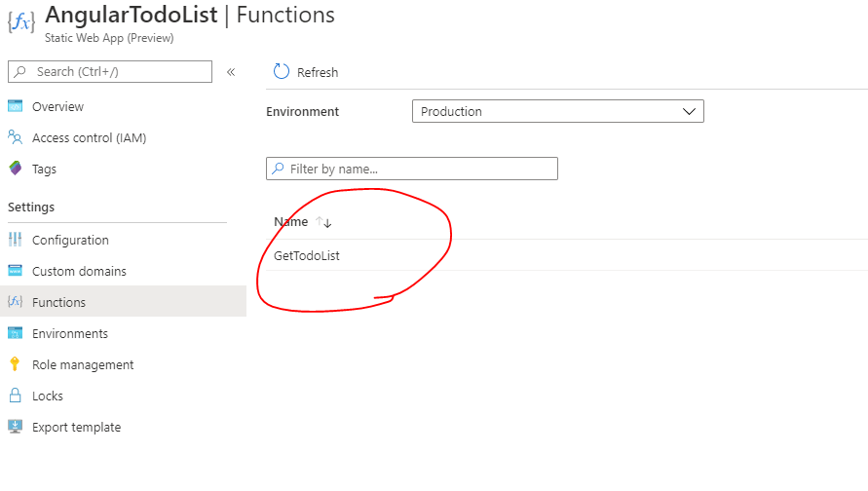Open the GetTodoList function
This screenshot has height=491, width=868.
click(307, 255)
